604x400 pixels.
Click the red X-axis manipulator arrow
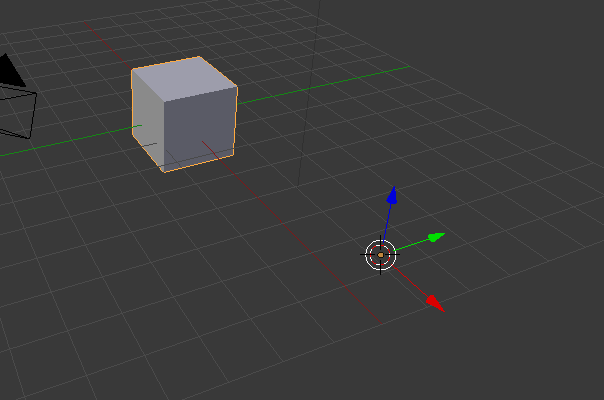436,303
